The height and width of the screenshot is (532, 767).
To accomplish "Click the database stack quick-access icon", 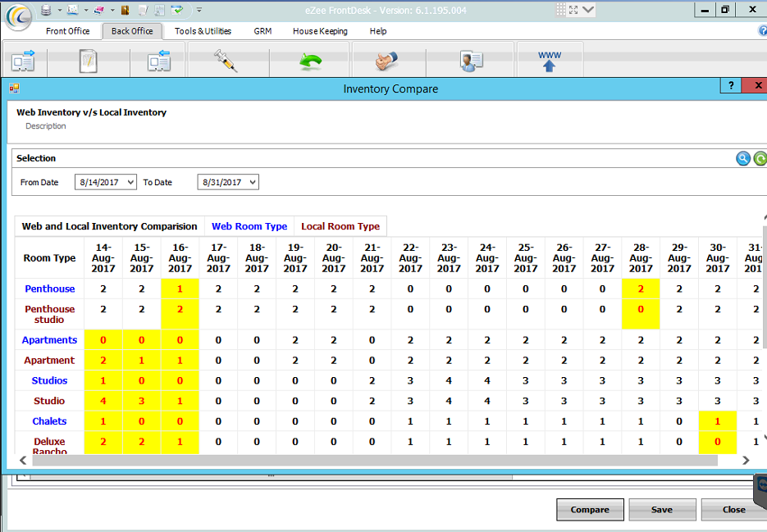I will click(46, 10).
